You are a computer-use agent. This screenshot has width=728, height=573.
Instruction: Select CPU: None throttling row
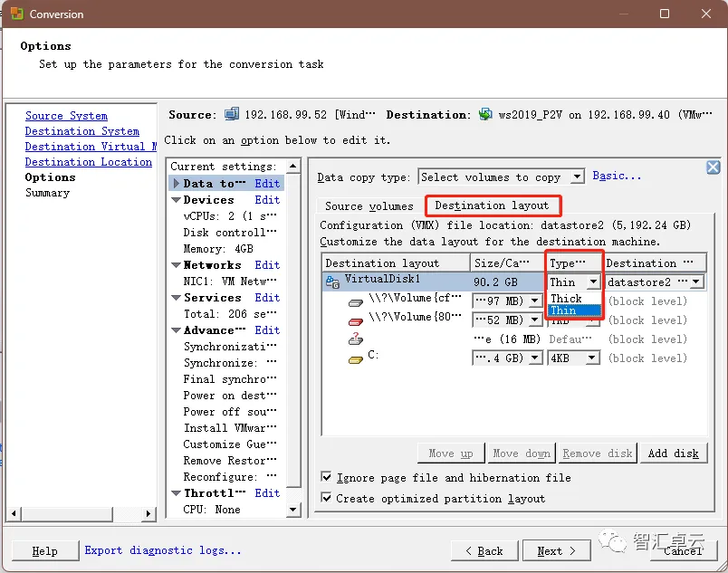tap(212, 510)
